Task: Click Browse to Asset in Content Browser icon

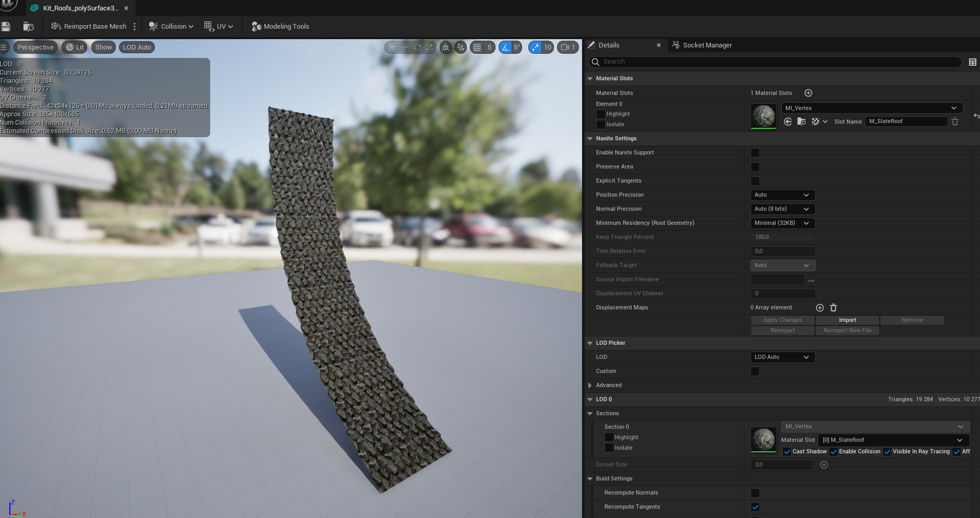Action: pos(28,27)
